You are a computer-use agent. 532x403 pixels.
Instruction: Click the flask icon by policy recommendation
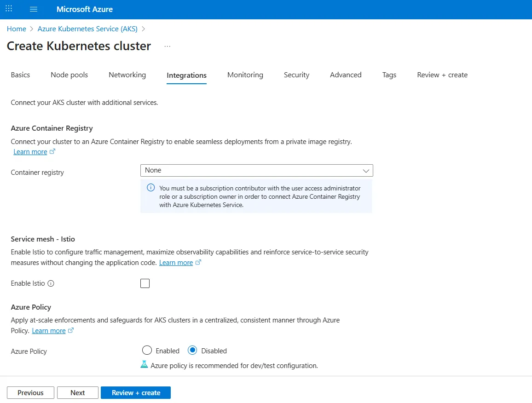click(x=144, y=365)
